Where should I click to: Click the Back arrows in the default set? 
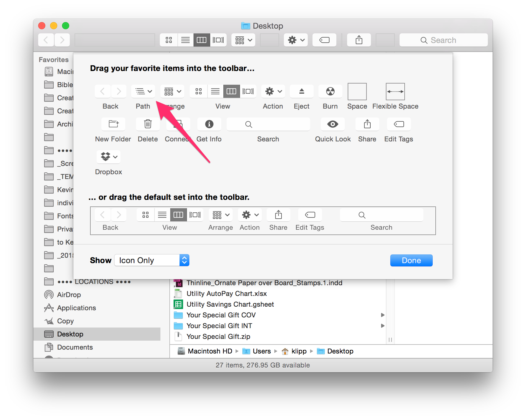tap(111, 215)
